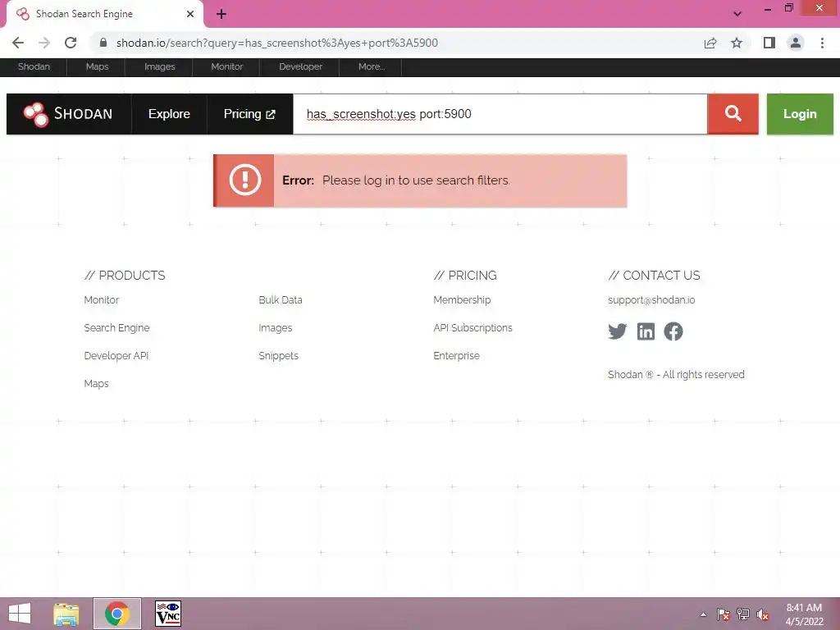
Task: Click the Explore header button
Action: pos(169,113)
